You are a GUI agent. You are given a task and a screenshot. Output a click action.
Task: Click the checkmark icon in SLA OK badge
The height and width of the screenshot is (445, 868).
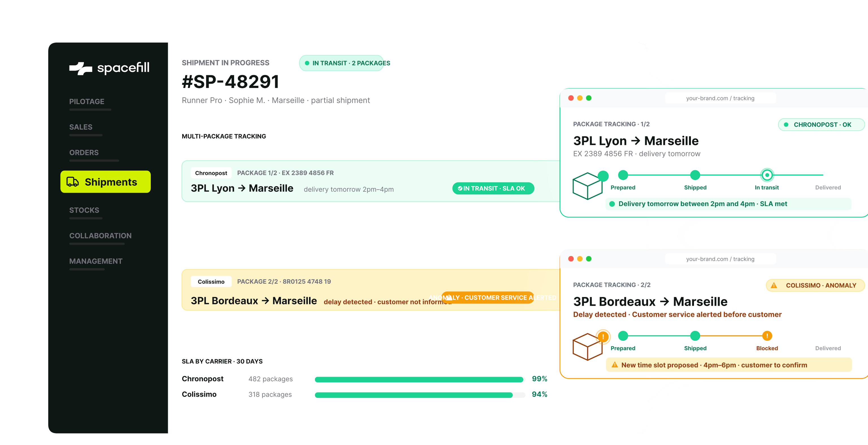[460, 188]
